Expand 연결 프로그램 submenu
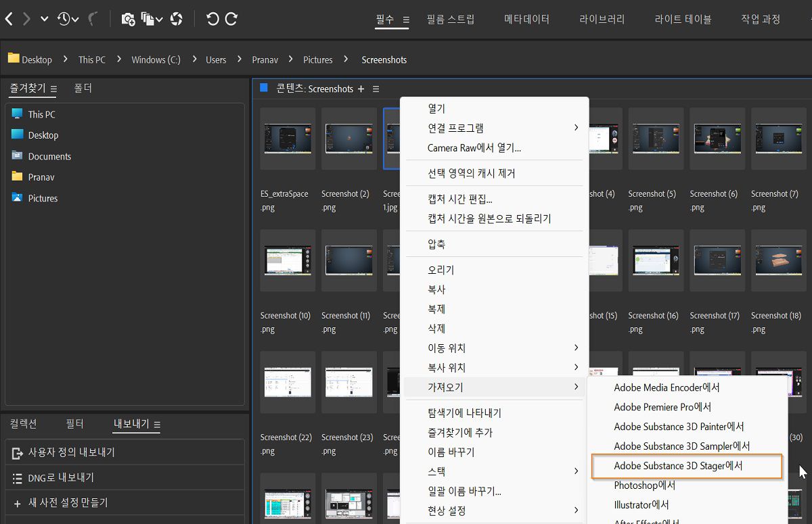 coord(494,128)
